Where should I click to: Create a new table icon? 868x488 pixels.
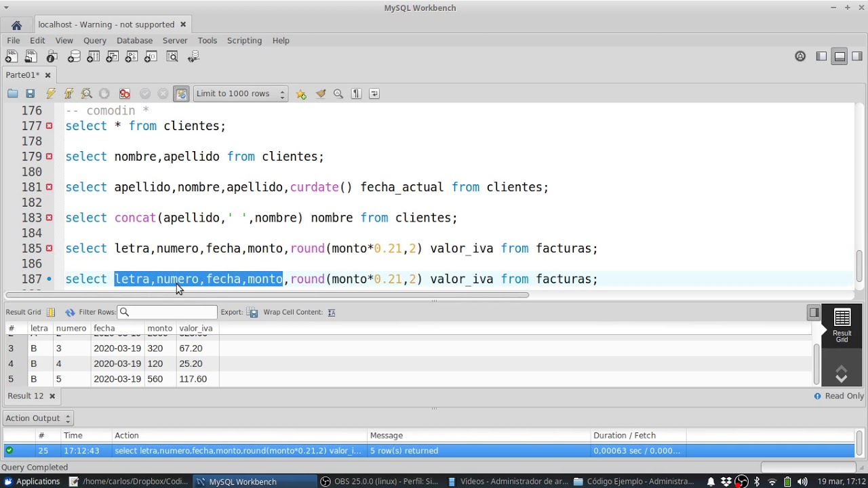coord(93,57)
